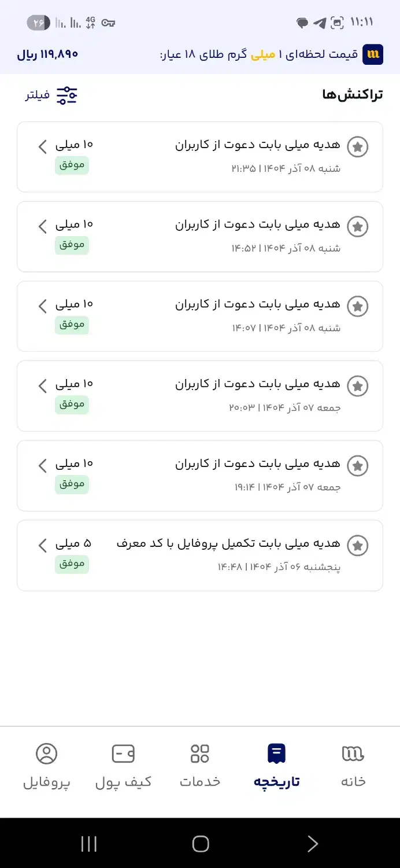Tap star badge on the ۲۱:۳۵ referral gift
This screenshot has width=400, height=868.
coord(358,146)
